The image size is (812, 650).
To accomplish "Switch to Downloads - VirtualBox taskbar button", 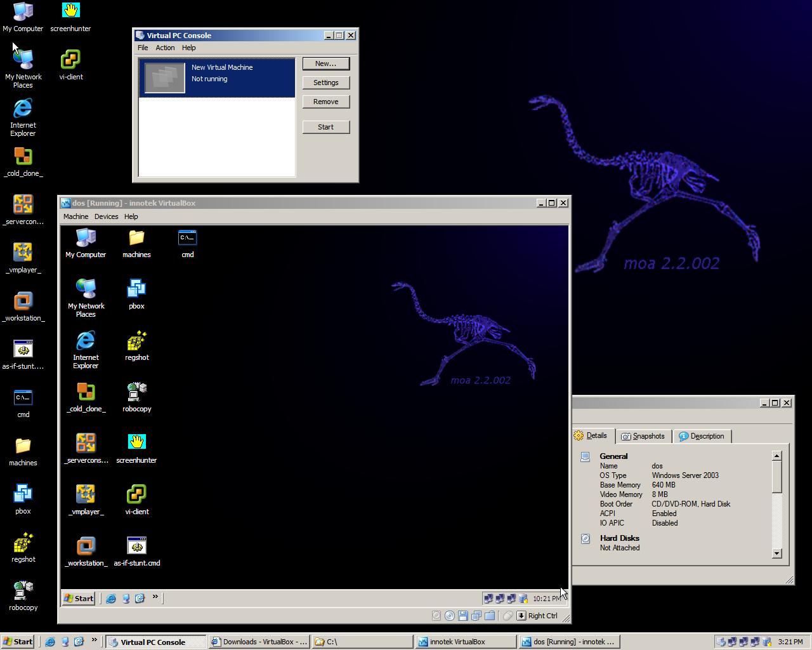I will pyautogui.click(x=259, y=642).
